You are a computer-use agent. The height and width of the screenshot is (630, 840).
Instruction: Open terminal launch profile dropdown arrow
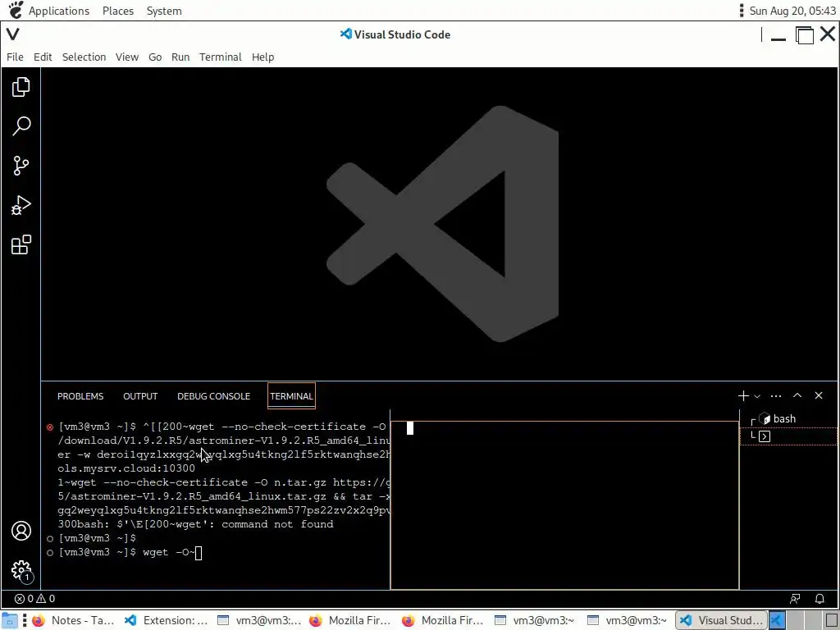point(757,396)
